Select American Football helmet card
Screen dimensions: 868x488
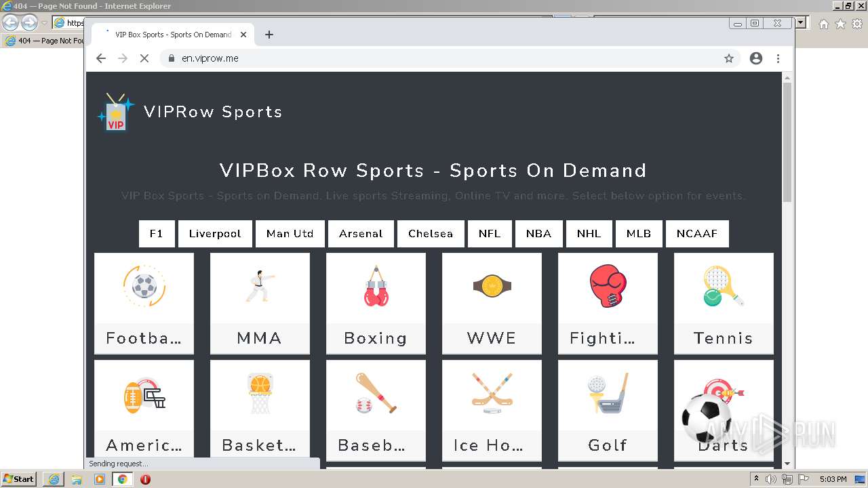tap(144, 410)
